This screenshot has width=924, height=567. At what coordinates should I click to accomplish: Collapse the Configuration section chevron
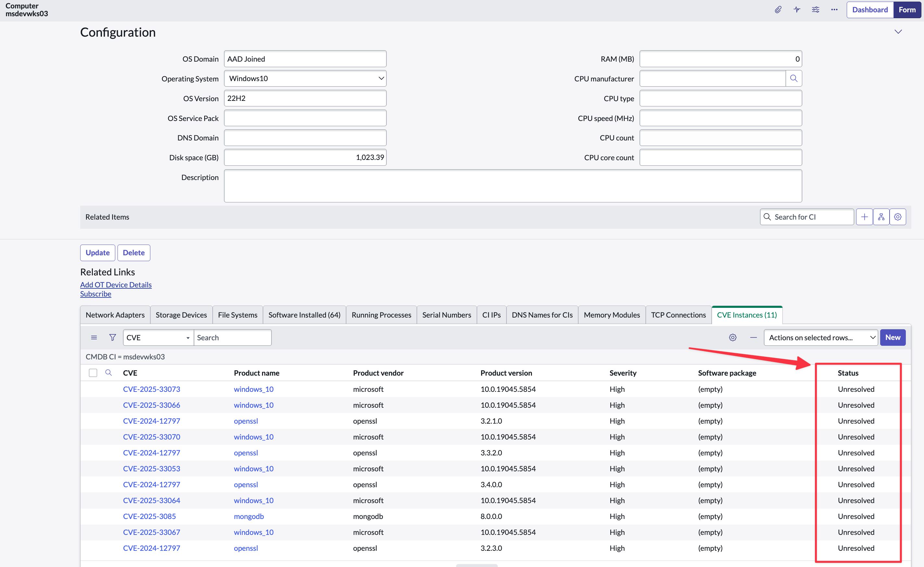click(898, 32)
